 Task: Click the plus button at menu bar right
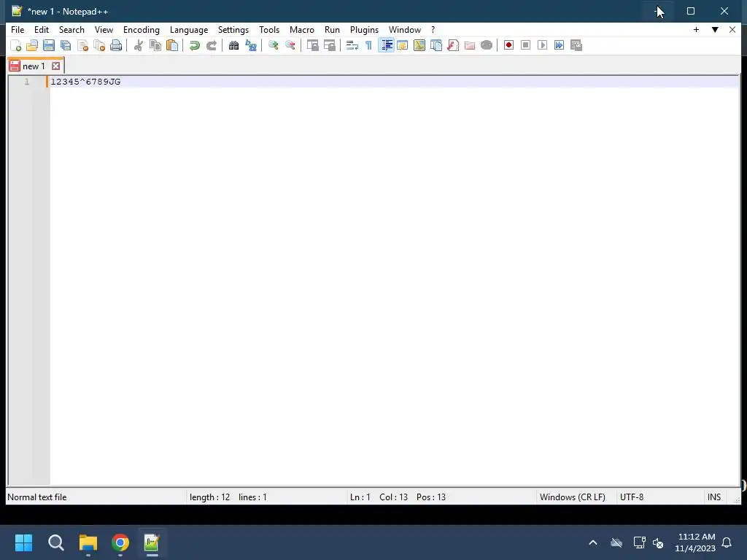pos(696,29)
